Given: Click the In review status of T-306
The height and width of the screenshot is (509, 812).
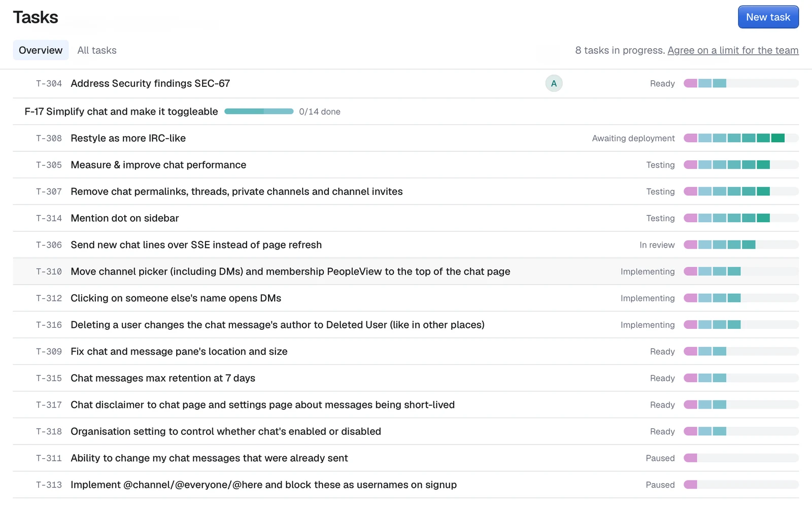Looking at the screenshot, I should pos(657,245).
